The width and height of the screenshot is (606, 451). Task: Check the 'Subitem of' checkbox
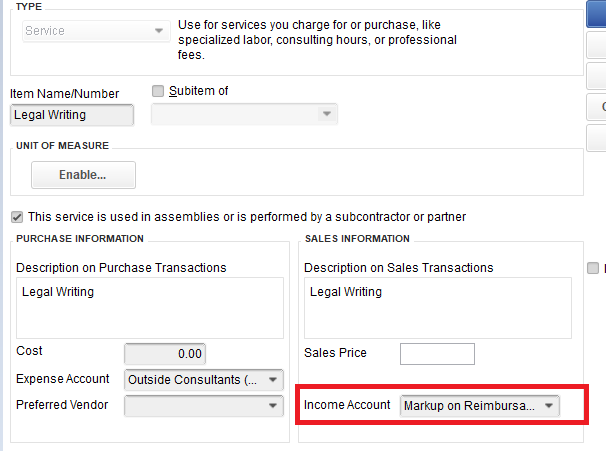point(158,91)
